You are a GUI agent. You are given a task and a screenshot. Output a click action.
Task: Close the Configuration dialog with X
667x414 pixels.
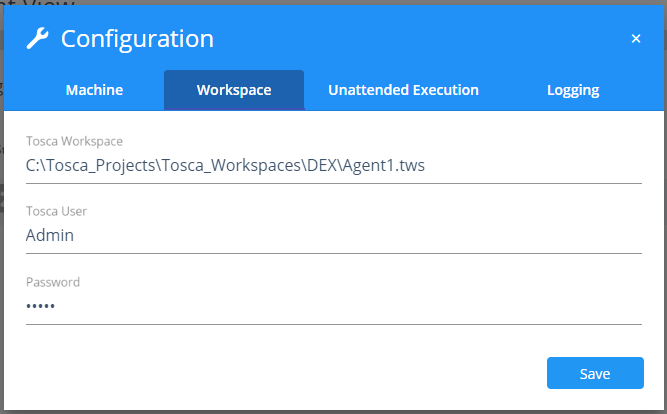coord(636,39)
